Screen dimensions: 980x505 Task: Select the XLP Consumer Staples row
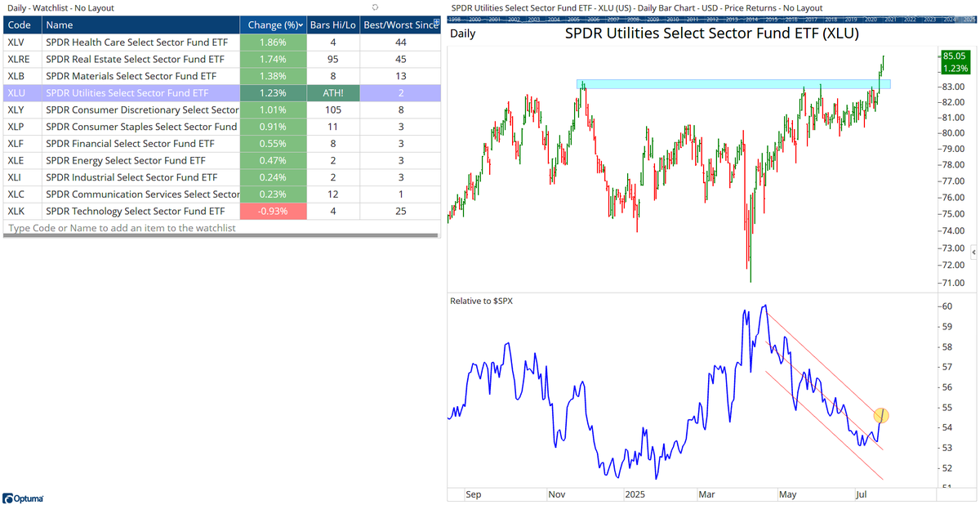[x=221, y=127]
